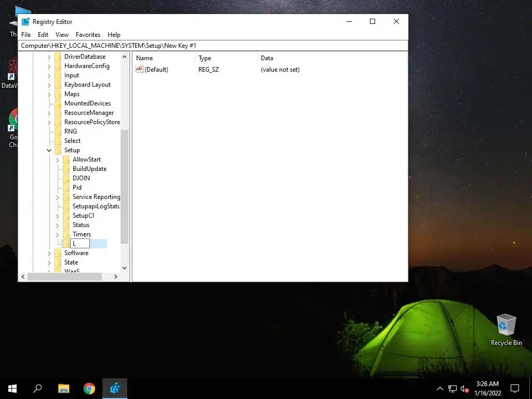Expand the Timers key

[x=57, y=234]
